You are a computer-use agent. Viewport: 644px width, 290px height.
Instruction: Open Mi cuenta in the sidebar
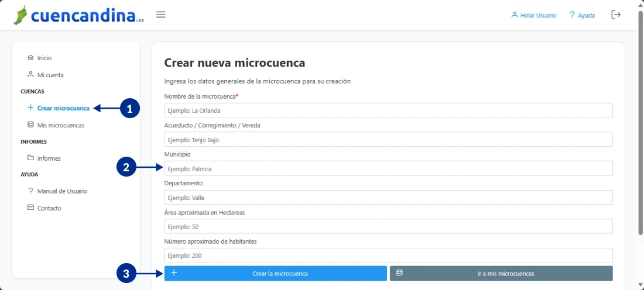click(x=50, y=75)
